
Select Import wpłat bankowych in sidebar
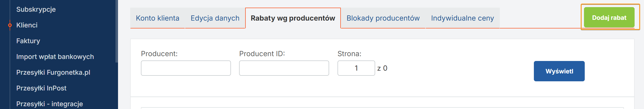[55, 57]
